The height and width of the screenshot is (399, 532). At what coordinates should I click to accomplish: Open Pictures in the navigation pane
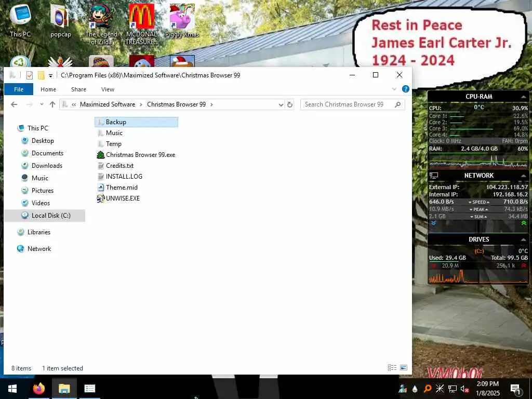pyautogui.click(x=43, y=191)
